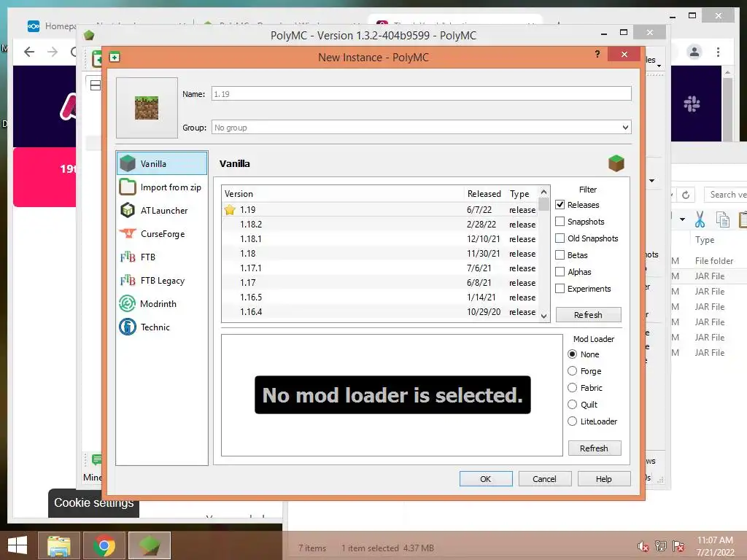Open Cookie settings in the browser

tap(94, 503)
